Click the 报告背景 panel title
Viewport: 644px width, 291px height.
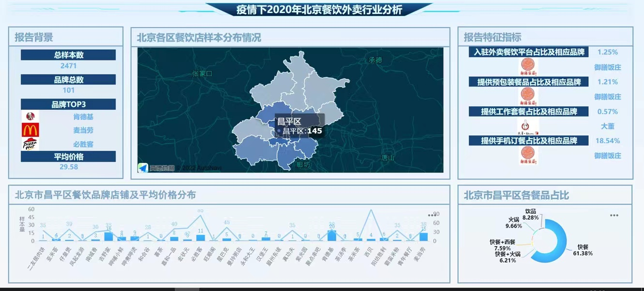point(34,37)
